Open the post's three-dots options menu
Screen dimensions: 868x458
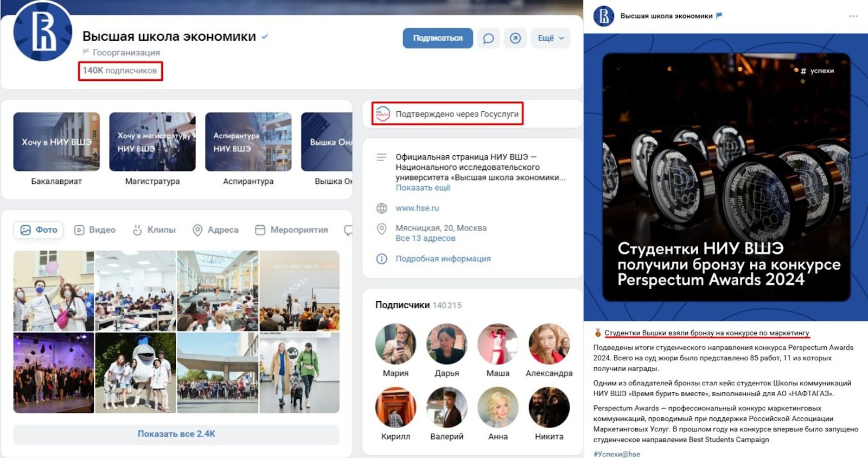[x=853, y=16]
